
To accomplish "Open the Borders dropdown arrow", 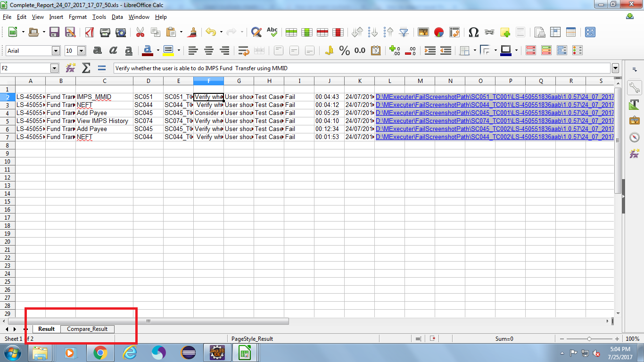I will pos(475,50).
